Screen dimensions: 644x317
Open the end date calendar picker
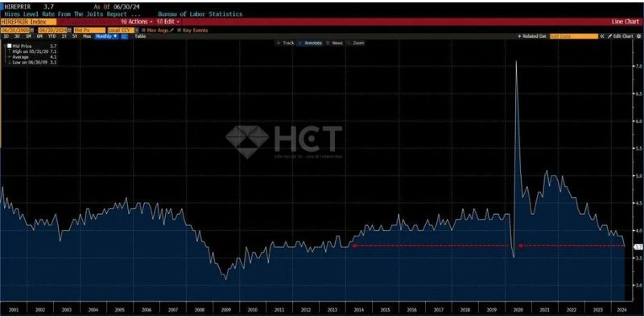69,31
